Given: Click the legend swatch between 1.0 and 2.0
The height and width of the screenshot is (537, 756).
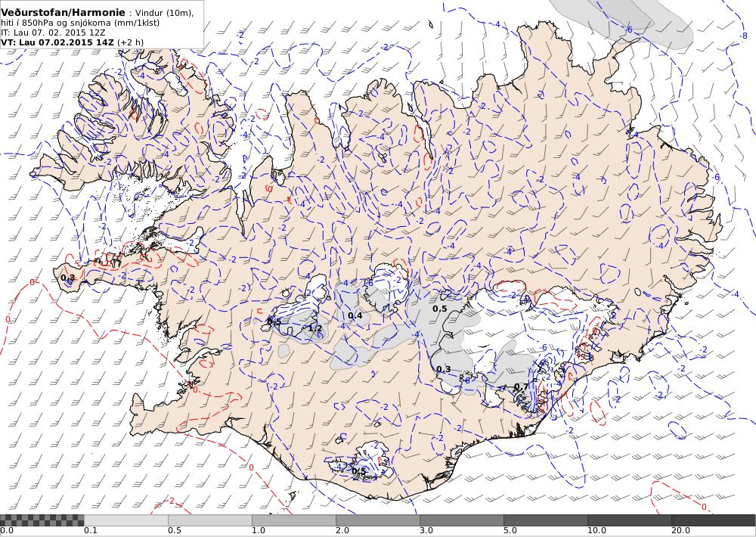Looking at the screenshot, I should pyautogui.click(x=293, y=520).
